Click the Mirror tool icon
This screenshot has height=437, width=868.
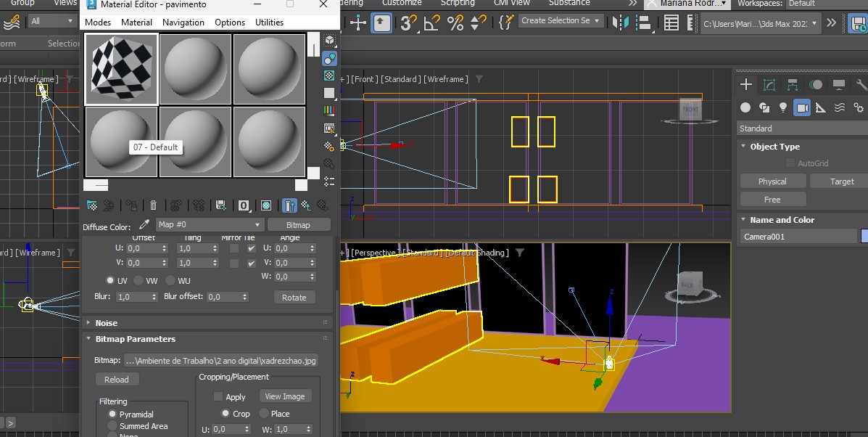[620, 23]
